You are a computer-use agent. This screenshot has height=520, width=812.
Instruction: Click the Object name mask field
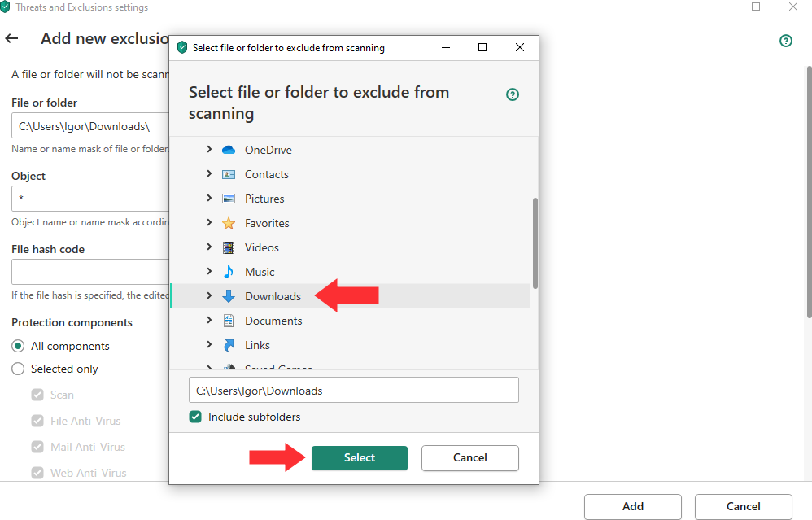(90, 199)
